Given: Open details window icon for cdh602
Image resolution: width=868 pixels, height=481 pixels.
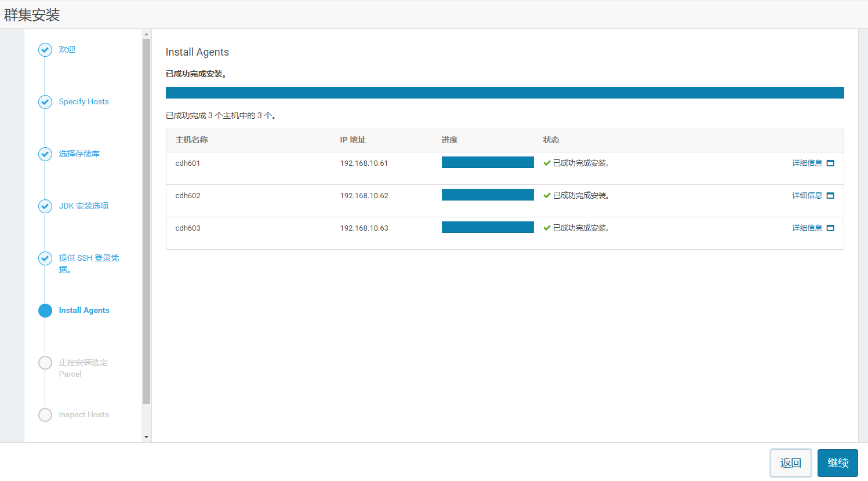Looking at the screenshot, I should (830, 196).
